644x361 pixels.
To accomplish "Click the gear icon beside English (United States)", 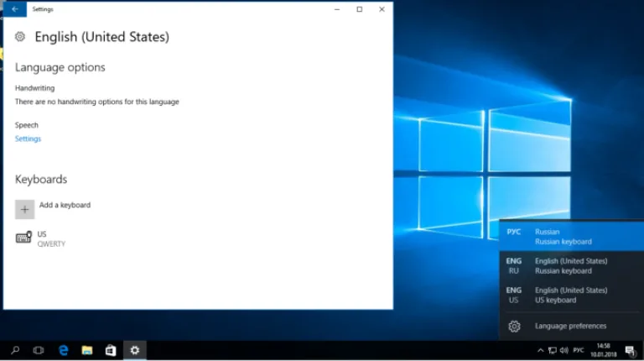I will 20,37.
